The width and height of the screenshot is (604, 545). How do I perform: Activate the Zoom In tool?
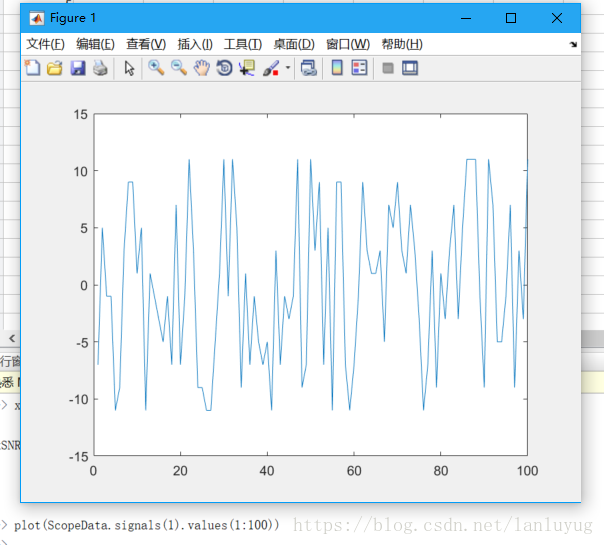tap(156, 68)
